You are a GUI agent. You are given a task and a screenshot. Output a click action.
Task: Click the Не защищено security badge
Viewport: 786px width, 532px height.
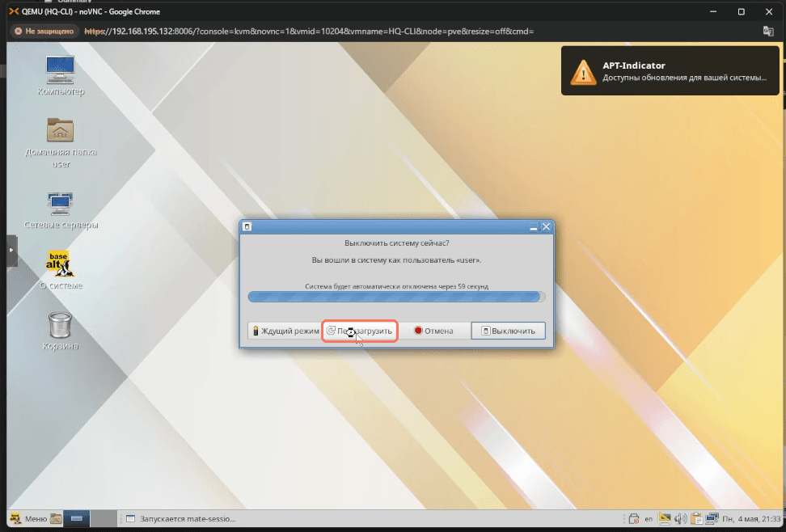44,31
